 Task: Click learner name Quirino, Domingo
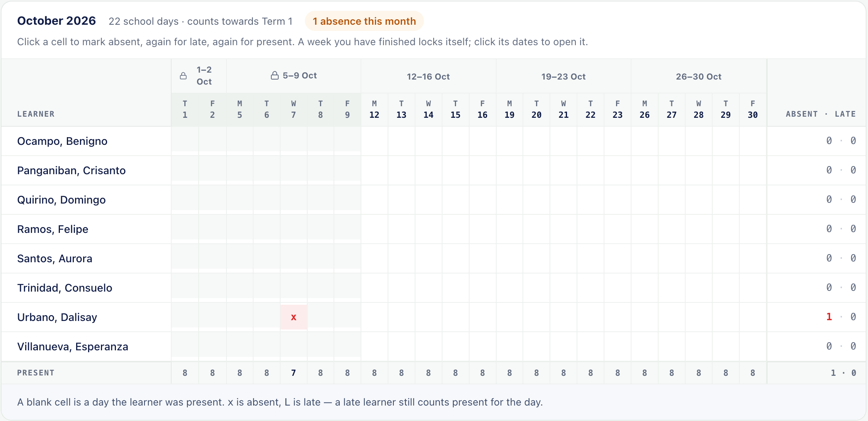(61, 200)
